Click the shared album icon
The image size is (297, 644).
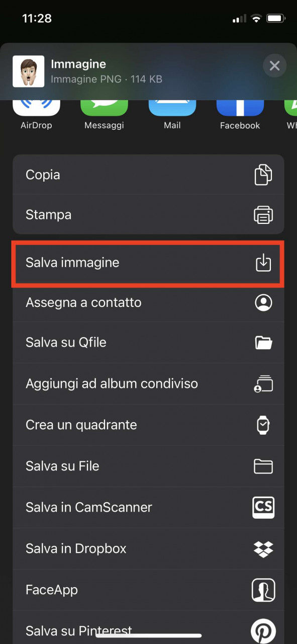(263, 383)
